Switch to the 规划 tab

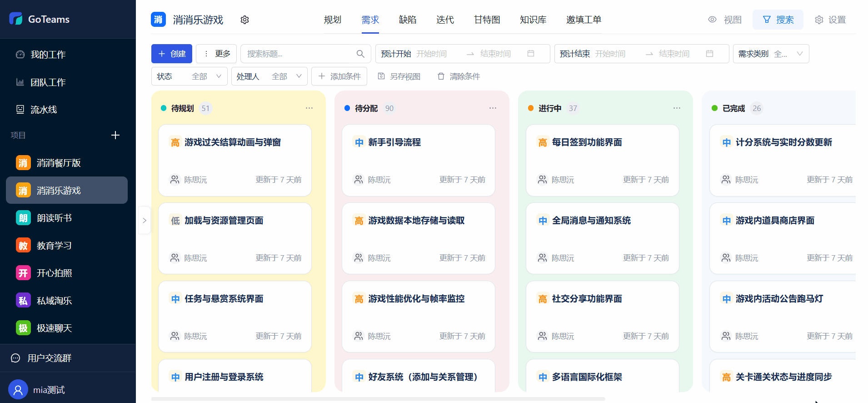[333, 20]
